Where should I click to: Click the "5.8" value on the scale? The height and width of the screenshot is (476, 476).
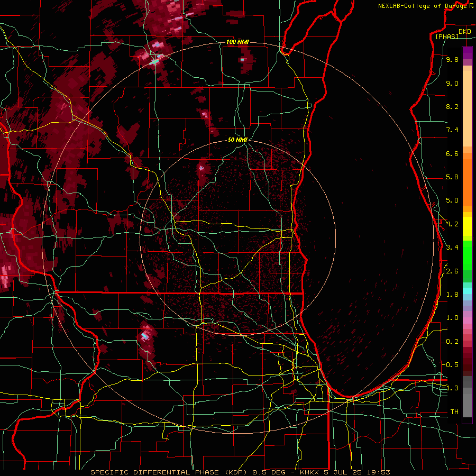[452, 177]
